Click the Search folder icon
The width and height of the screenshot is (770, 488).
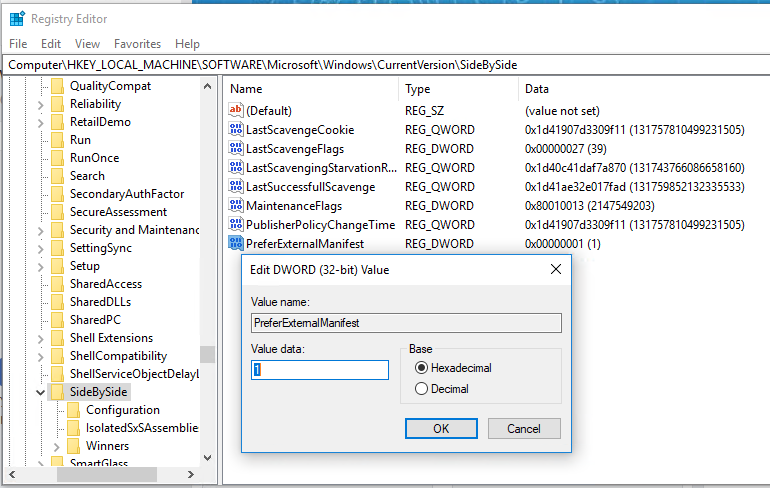click(57, 176)
